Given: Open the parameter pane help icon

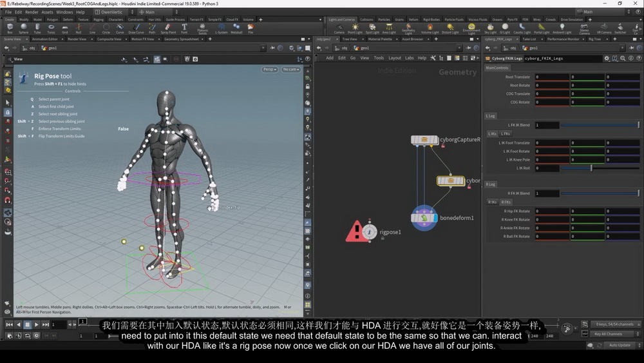Looking at the screenshot, I should (639, 59).
